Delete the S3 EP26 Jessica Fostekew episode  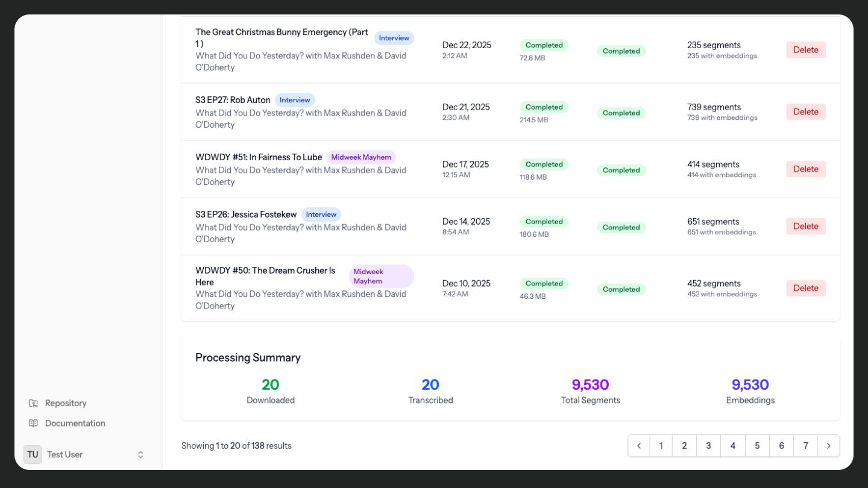pyautogui.click(x=805, y=227)
